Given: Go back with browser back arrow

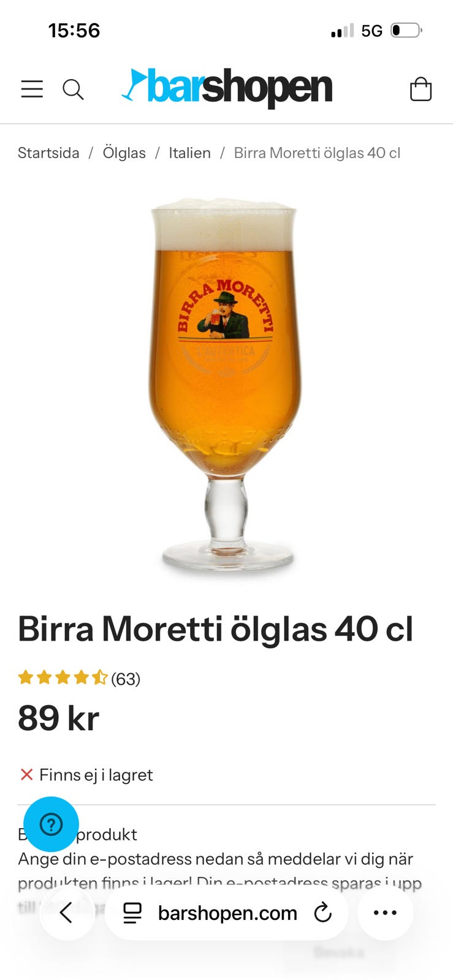Looking at the screenshot, I should point(67,913).
